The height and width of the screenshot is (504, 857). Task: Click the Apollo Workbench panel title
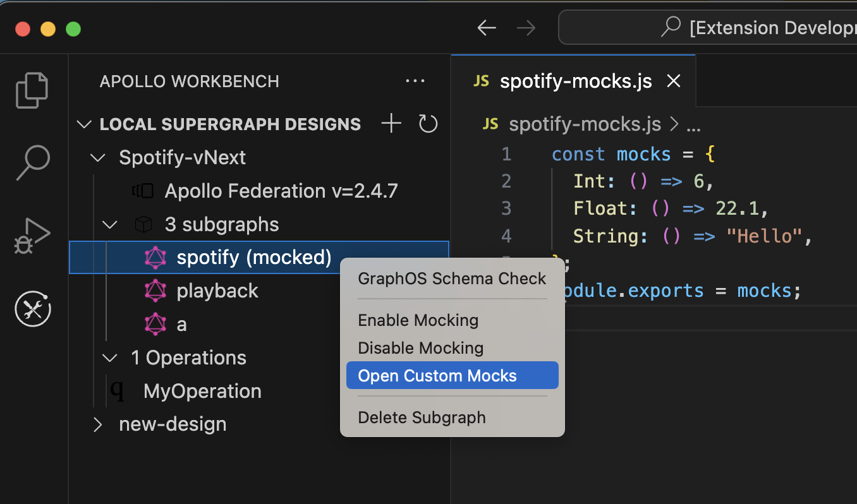coord(190,81)
